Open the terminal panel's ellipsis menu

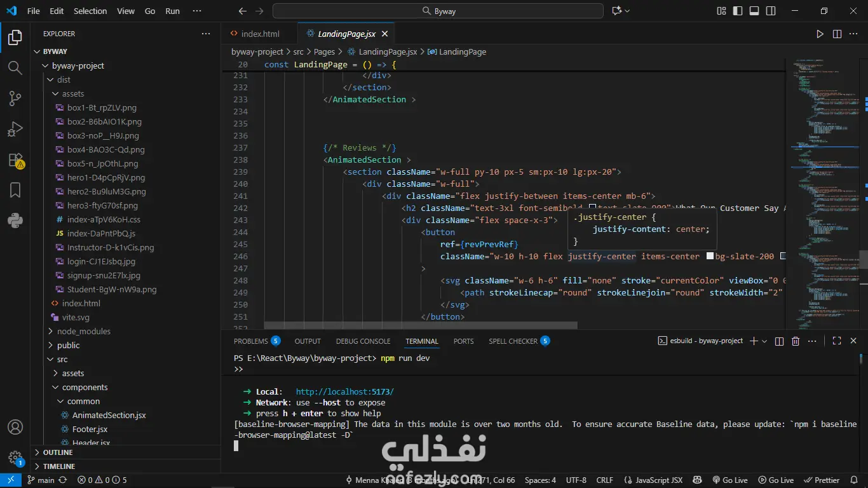pyautogui.click(x=813, y=341)
